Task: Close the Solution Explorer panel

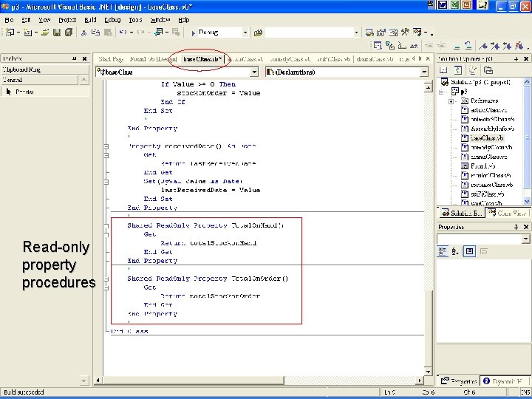Action: point(527,58)
